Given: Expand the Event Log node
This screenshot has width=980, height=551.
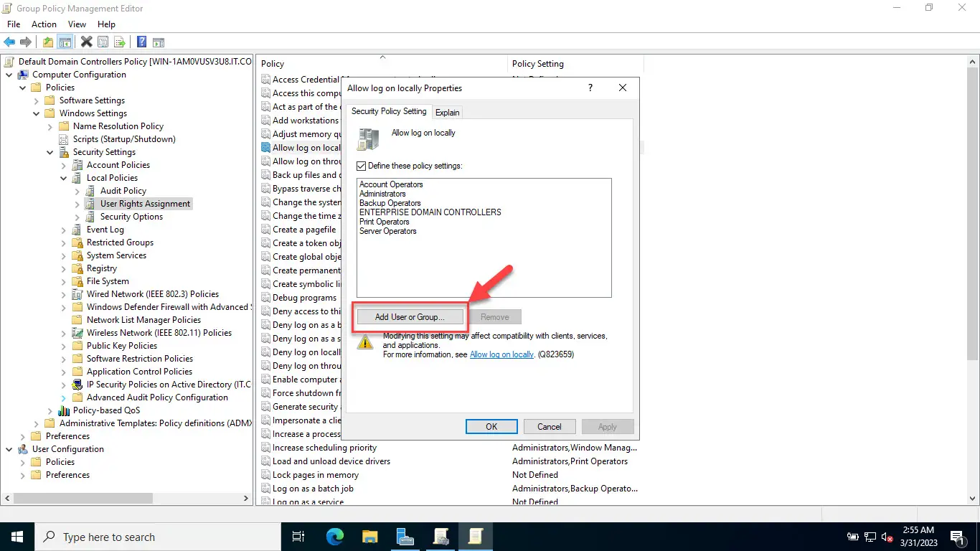Looking at the screenshot, I should 64,230.
